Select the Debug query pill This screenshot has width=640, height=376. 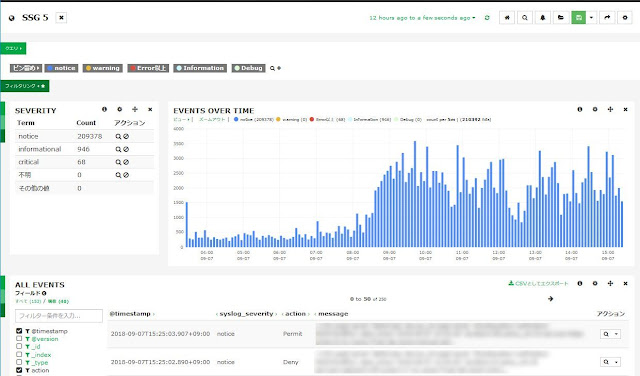point(249,68)
